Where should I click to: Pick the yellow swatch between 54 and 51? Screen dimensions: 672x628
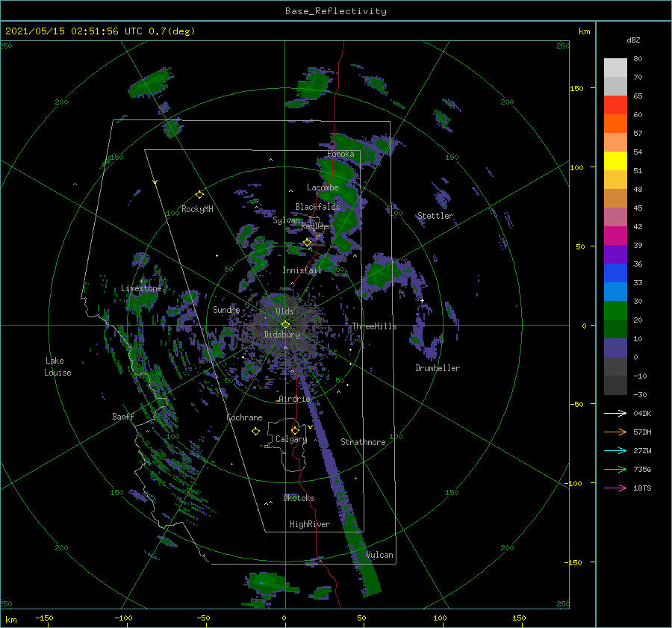[615, 161]
